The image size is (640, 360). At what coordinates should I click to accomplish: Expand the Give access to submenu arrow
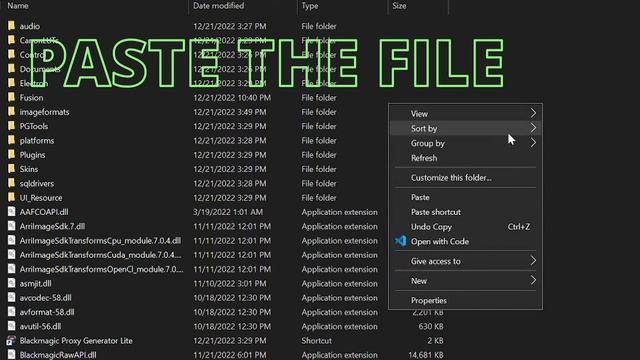[533, 260]
